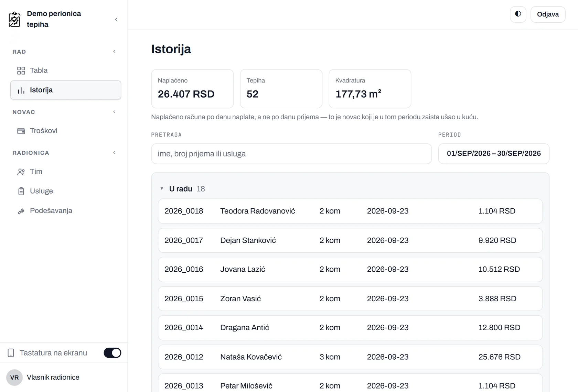Collapse the NOVAC section
578x392 pixels.
[x=114, y=112]
